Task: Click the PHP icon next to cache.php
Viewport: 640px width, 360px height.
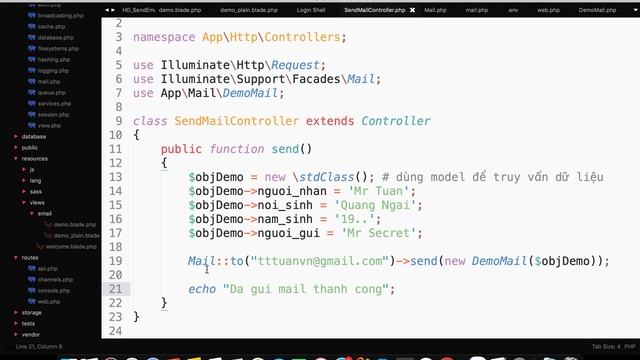Action: tap(31, 27)
